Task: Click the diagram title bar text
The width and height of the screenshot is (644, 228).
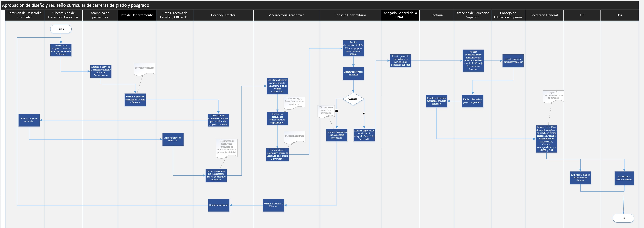Action: pos(76,5)
